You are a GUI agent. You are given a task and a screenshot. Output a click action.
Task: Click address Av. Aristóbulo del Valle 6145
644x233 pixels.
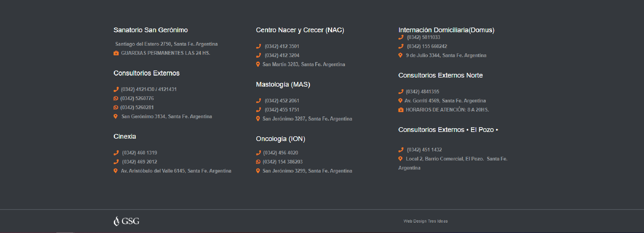[x=176, y=171]
